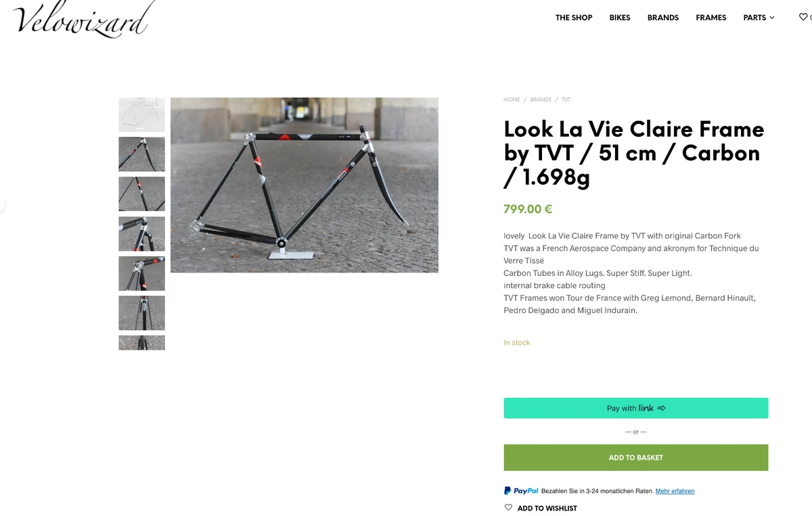Click Pay with link button
The width and height of the screenshot is (812, 516).
636,408
